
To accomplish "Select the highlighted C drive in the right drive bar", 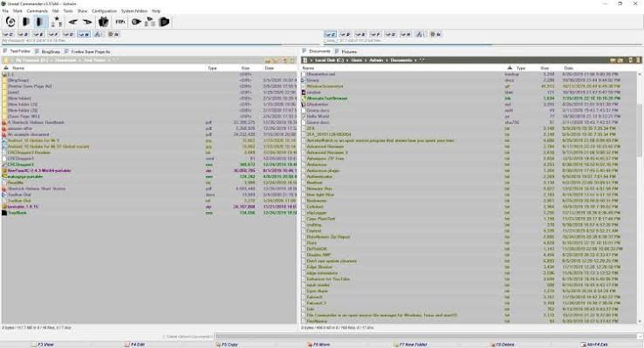I will point(330,35).
